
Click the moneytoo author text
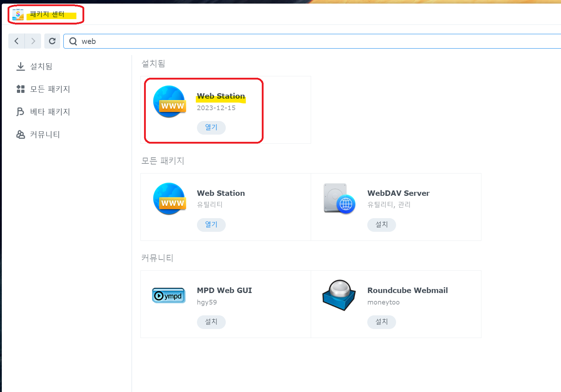pyautogui.click(x=383, y=302)
